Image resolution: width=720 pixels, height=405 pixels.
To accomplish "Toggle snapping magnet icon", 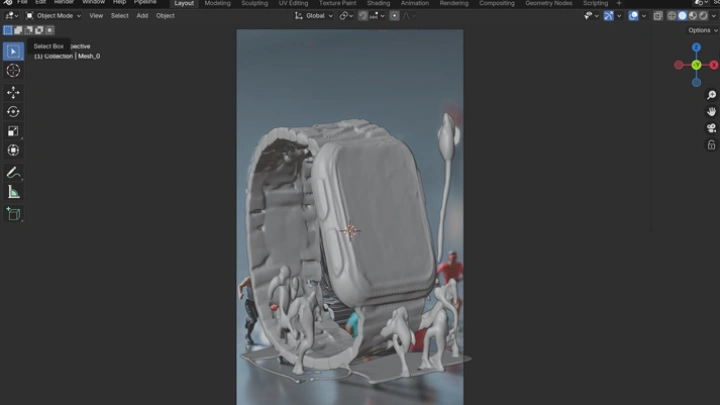I will tap(363, 16).
